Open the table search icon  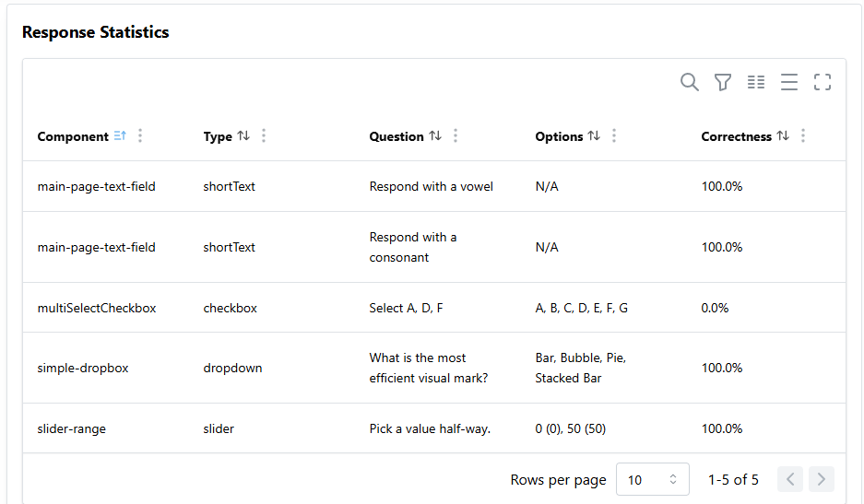[690, 82]
